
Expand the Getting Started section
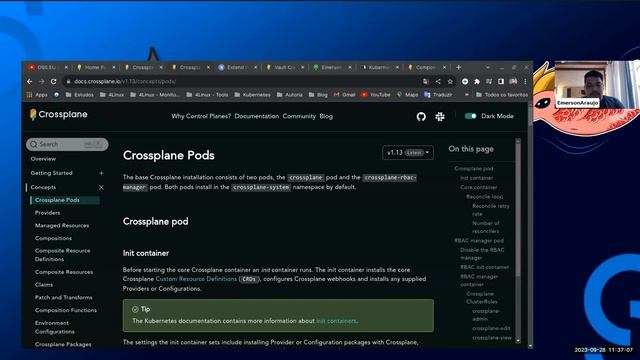pos(101,173)
